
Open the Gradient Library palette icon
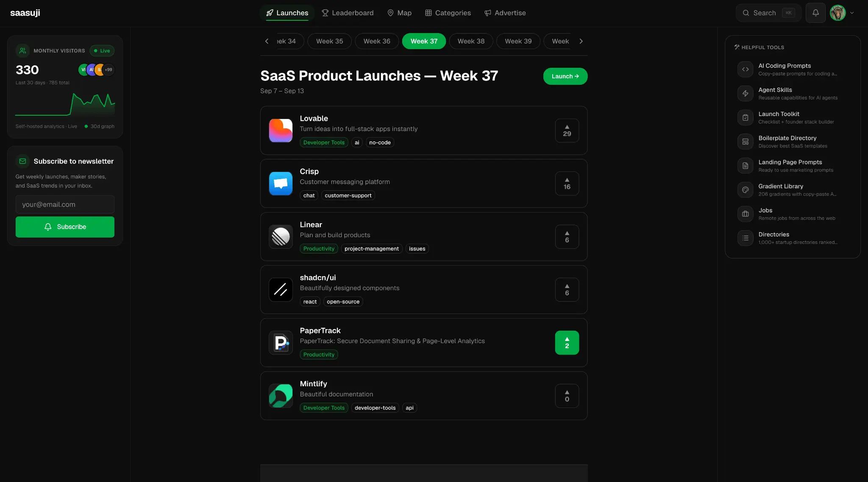click(745, 190)
